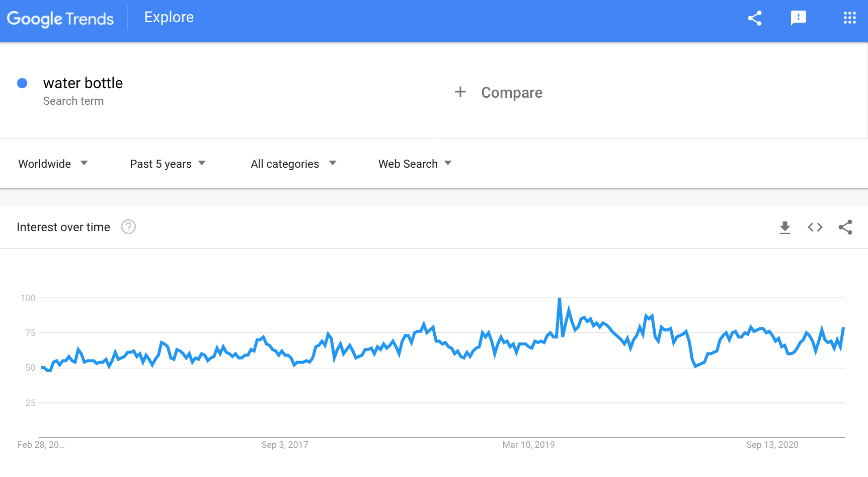Screen dimensions: 868x477
Task: Open the Google apps grid
Action: [849, 18]
